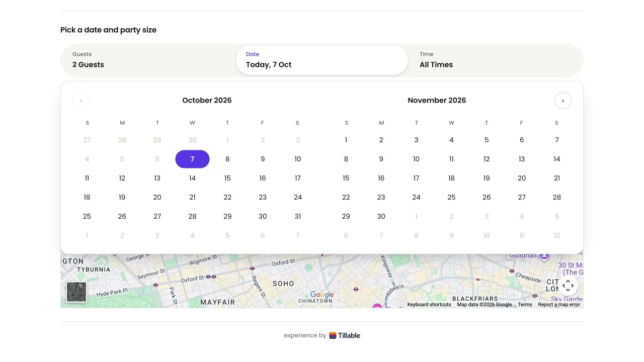Open the Time selector showing All Times
The height and width of the screenshot is (362, 644).
click(x=496, y=60)
